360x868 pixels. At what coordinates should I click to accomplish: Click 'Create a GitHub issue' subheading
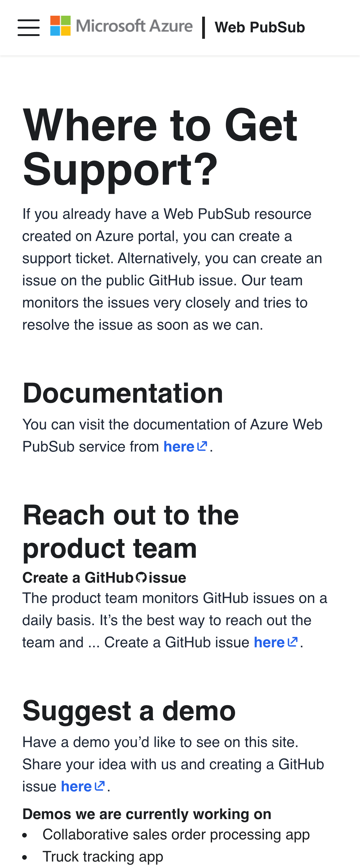104,577
